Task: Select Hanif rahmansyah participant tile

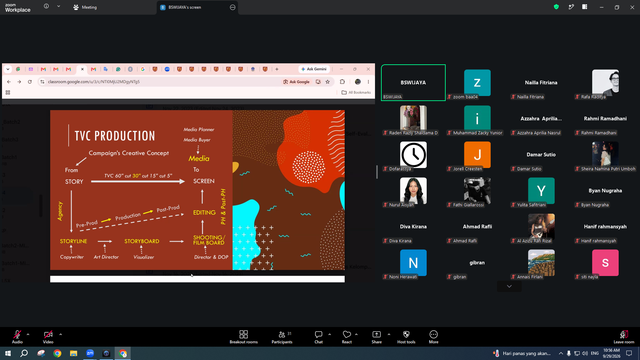Action: [x=605, y=227]
